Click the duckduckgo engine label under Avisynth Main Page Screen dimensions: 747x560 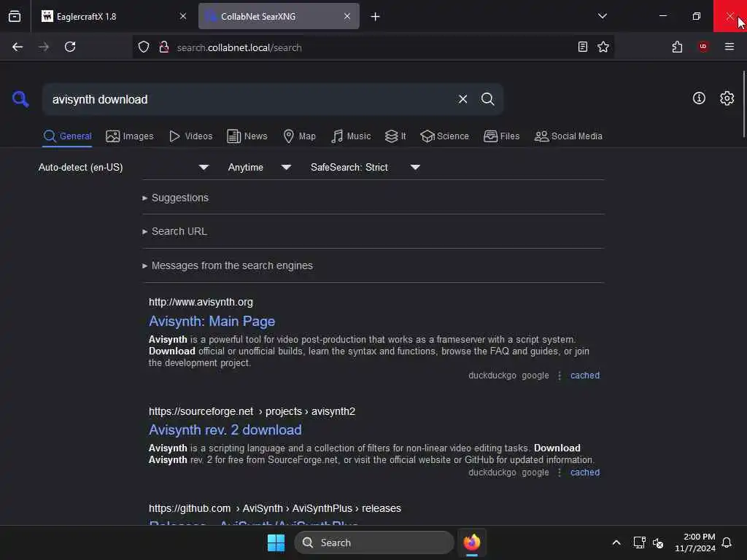coord(492,376)
